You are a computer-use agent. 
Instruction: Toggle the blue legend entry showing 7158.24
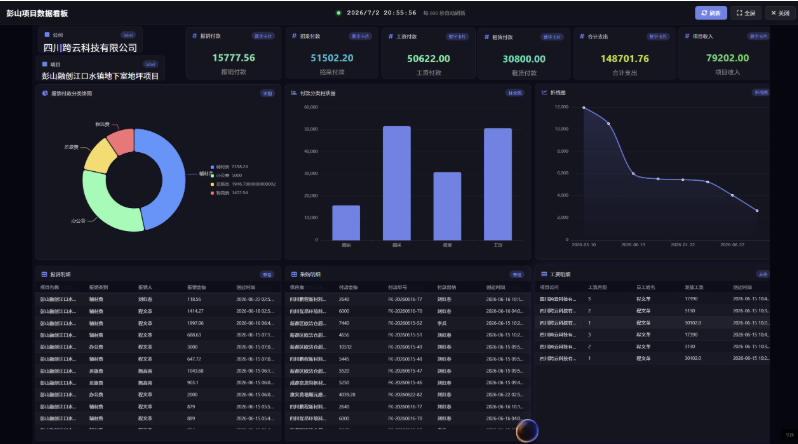coord(230,166)
